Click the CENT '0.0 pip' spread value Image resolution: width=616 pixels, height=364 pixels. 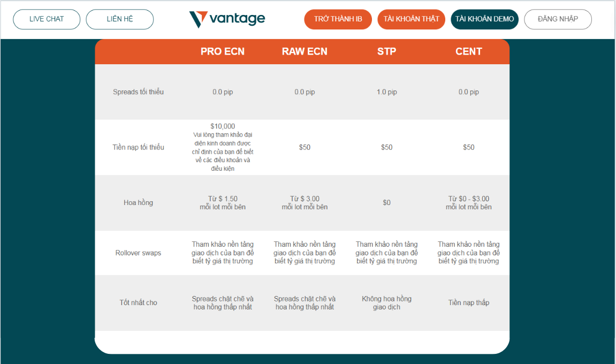tap(469, 92)
